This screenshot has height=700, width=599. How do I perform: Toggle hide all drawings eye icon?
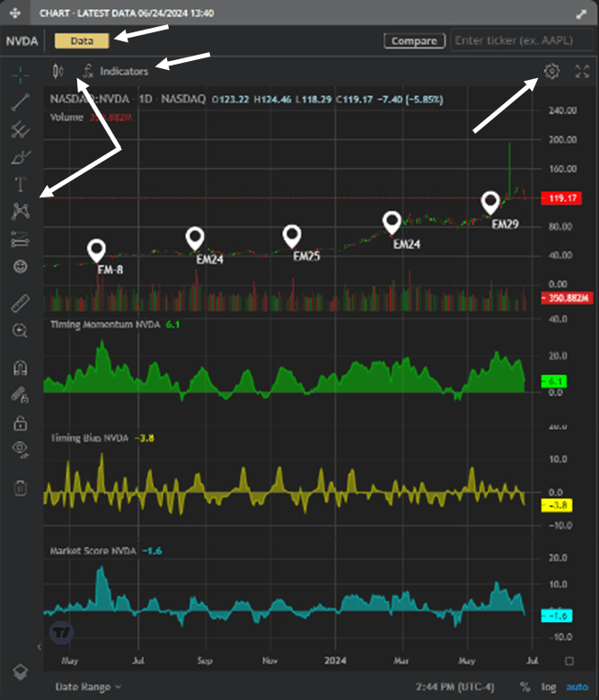coord(21,449)
